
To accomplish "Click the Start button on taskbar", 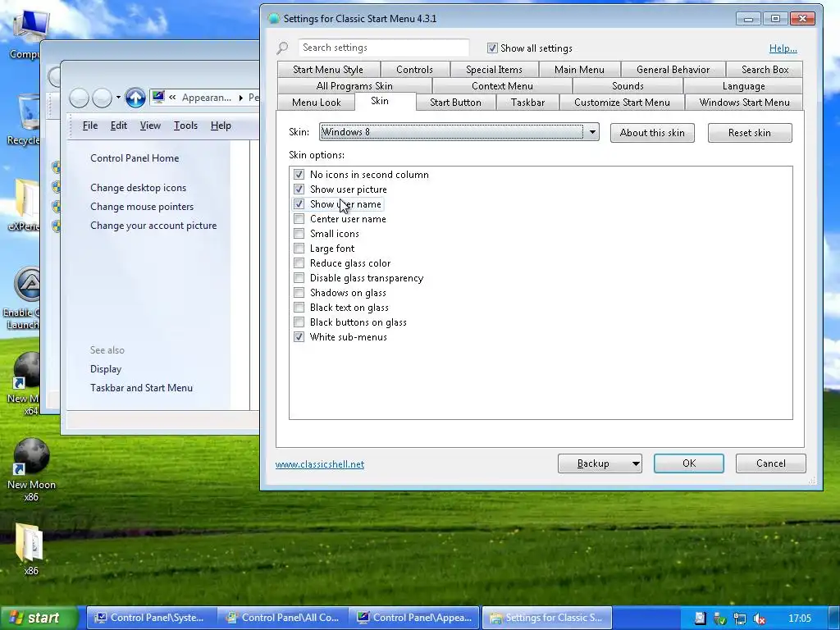I will [x=39, y=618].
